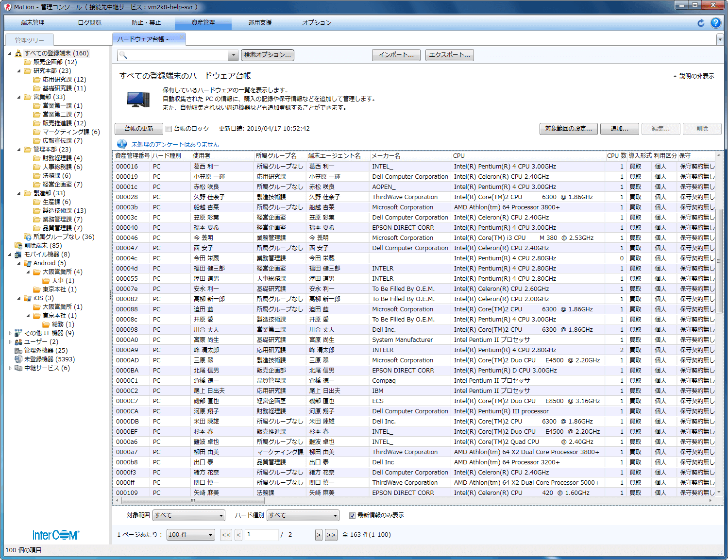Viewport: 728px width, 560px height.
Task: Open the ログ閲覧 menu tab
Action: point(89,23)
